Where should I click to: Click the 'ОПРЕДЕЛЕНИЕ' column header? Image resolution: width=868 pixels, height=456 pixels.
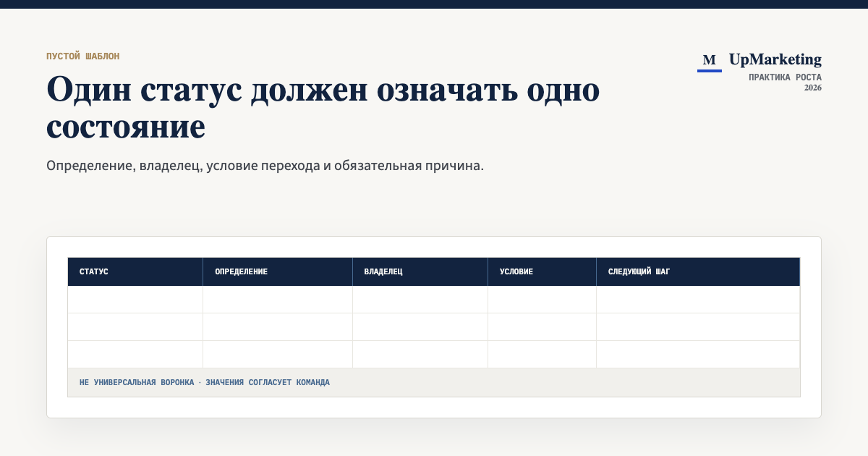pos(278,272)
